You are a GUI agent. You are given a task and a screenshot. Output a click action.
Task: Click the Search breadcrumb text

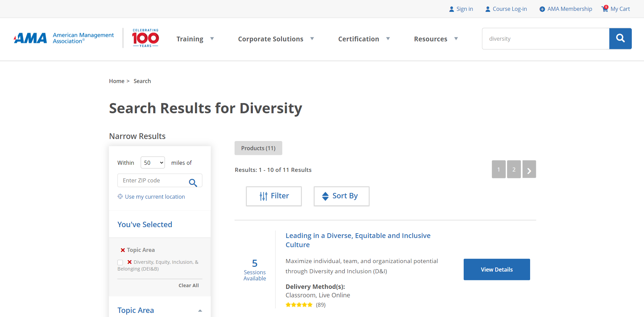point(142,81)
